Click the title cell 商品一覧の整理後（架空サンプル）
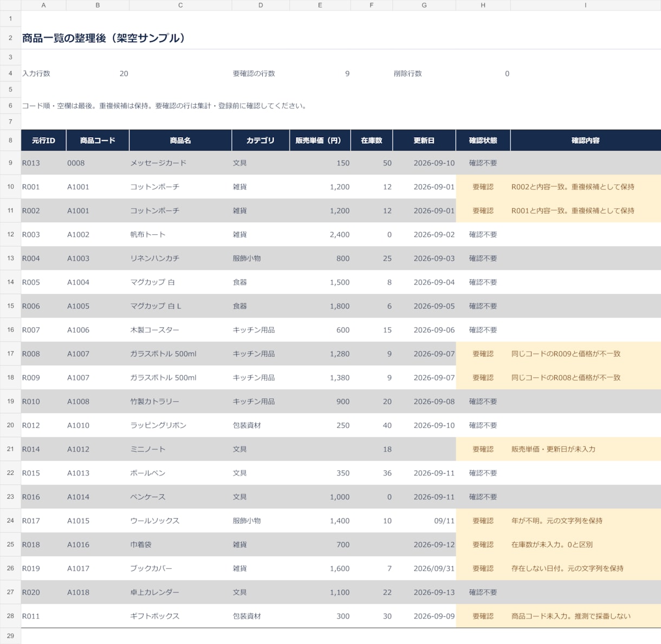This screenshot has height=644, width=661. [103, 38]
